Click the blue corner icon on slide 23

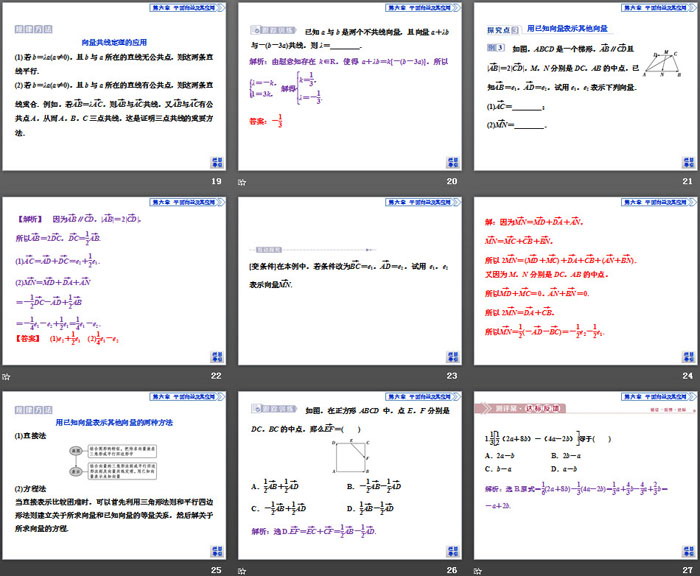(x=453, y=357)
